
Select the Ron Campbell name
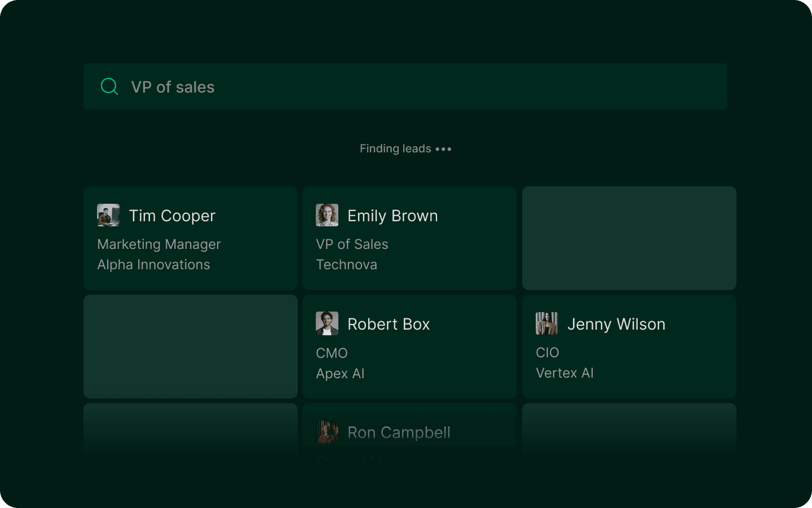point(399,432)
